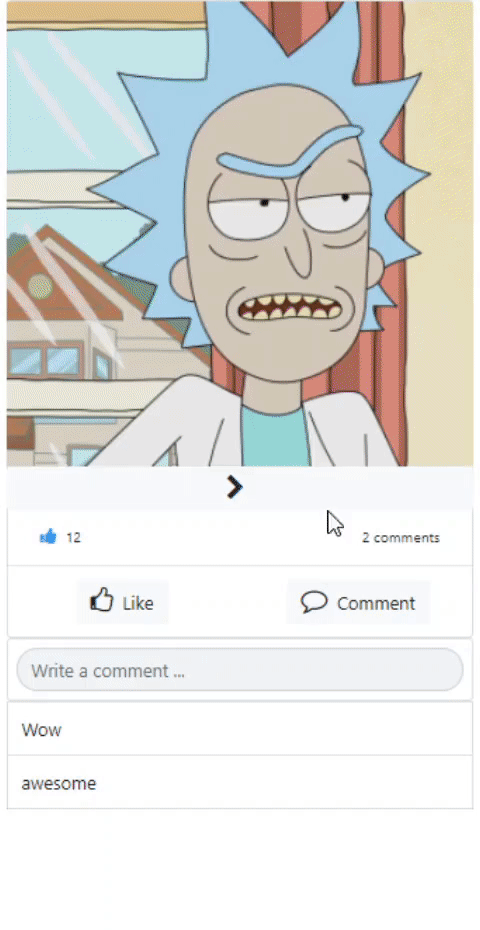Click the 12 likes count

tap(73, 537)
